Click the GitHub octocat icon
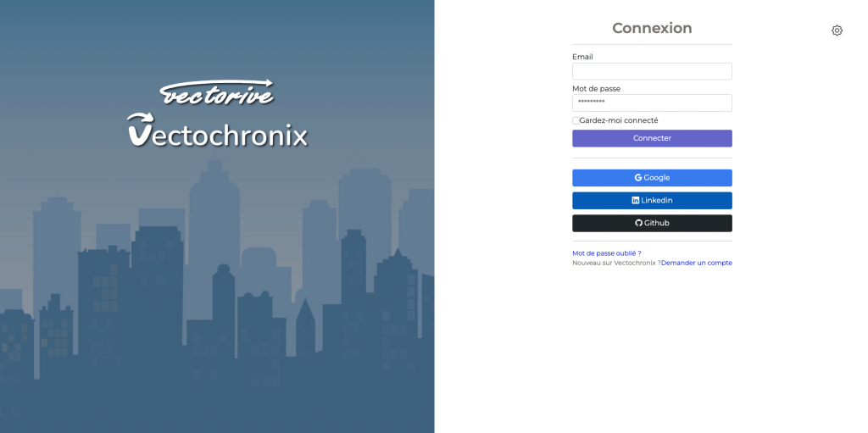The height and width of the screenshot is (433, 868). tap(639, 224)
